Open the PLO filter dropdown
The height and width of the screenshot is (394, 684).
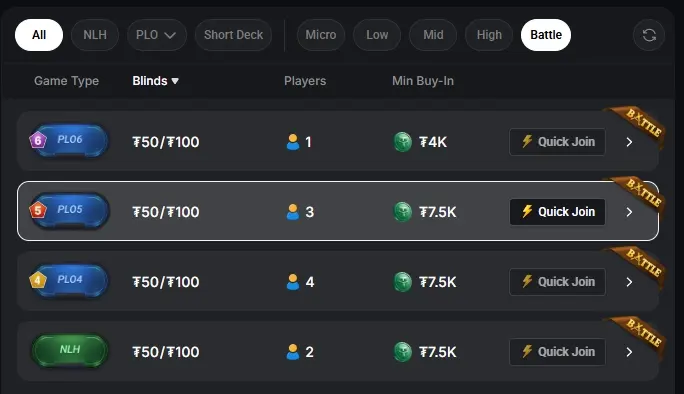click(x=157, y=35)
